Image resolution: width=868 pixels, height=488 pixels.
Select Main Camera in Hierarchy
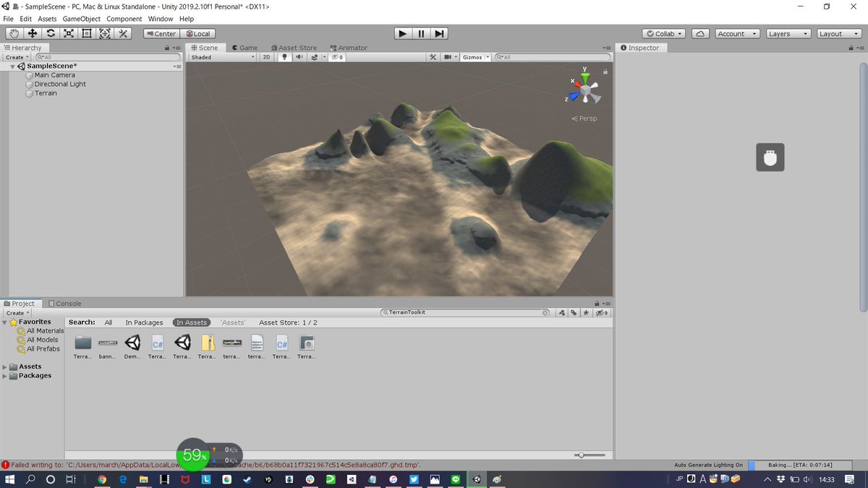pyautogui.click(x=54, y=75)
